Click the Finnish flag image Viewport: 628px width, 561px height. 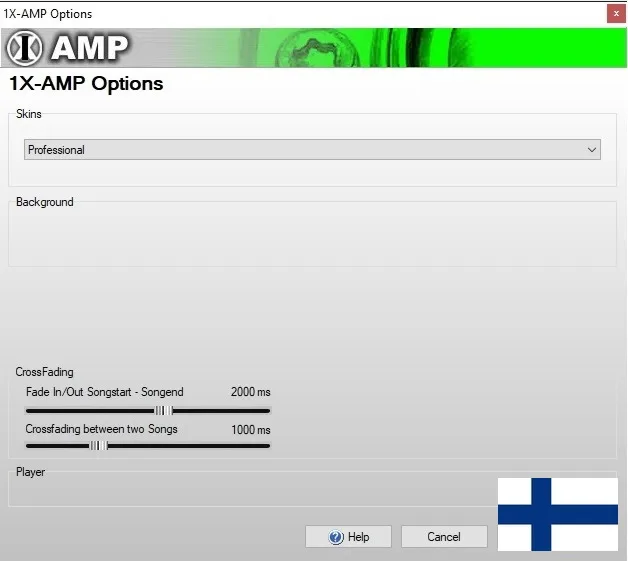tap(558, 513)
